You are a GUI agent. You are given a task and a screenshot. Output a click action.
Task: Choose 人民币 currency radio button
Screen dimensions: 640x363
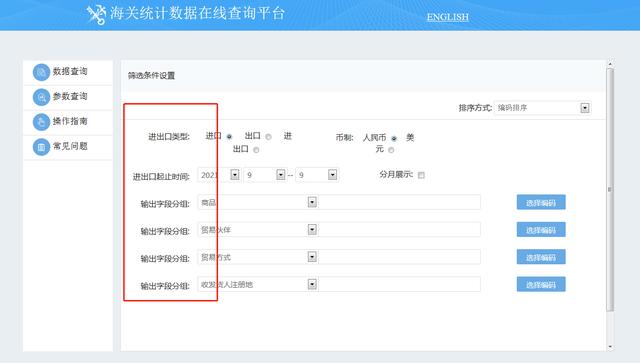click(x=394, y=138)
